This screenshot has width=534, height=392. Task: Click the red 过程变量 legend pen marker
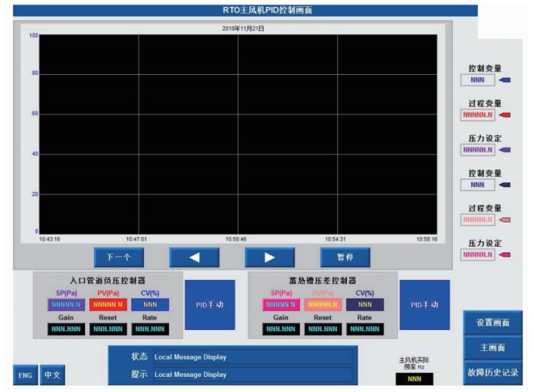click(505, 115)
